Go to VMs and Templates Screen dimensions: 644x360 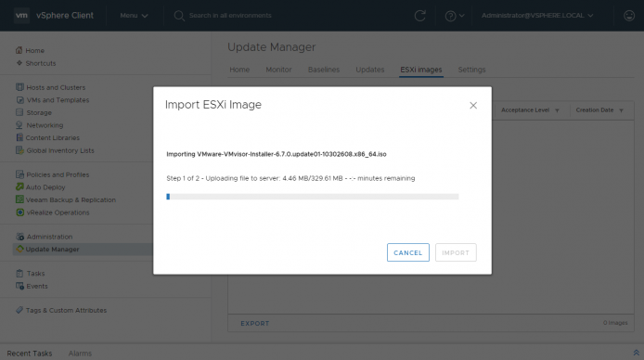[x=58, y=100]
